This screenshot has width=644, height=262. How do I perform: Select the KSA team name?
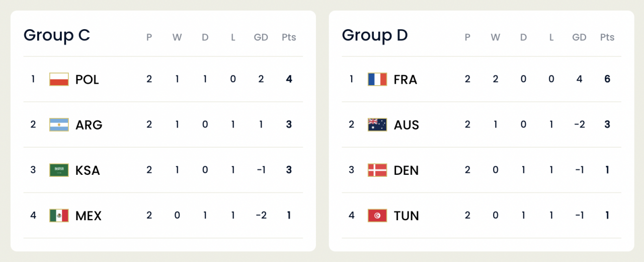88,170
